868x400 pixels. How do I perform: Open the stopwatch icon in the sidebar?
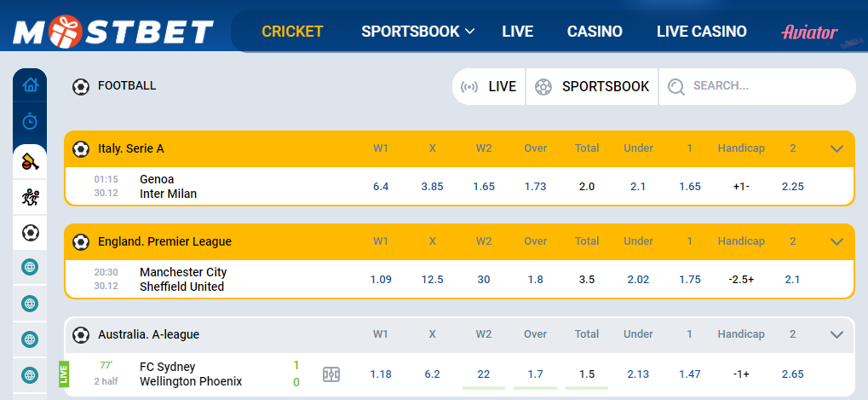point(30,121)
